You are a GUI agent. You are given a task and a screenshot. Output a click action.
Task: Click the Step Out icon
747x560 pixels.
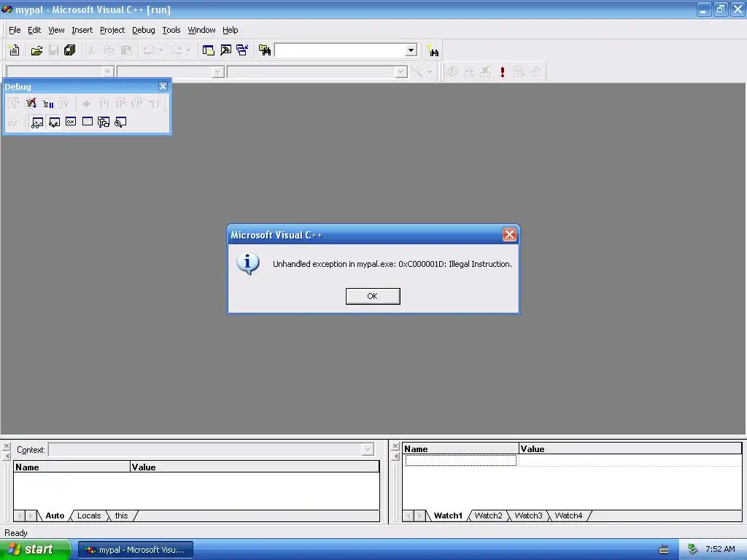click(x=137, y=104)
